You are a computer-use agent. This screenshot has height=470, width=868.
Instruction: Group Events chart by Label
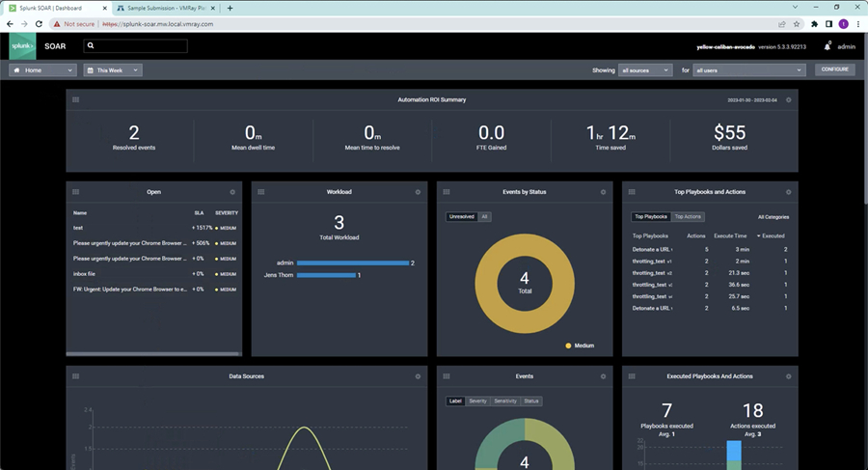(x=455, y=401)
